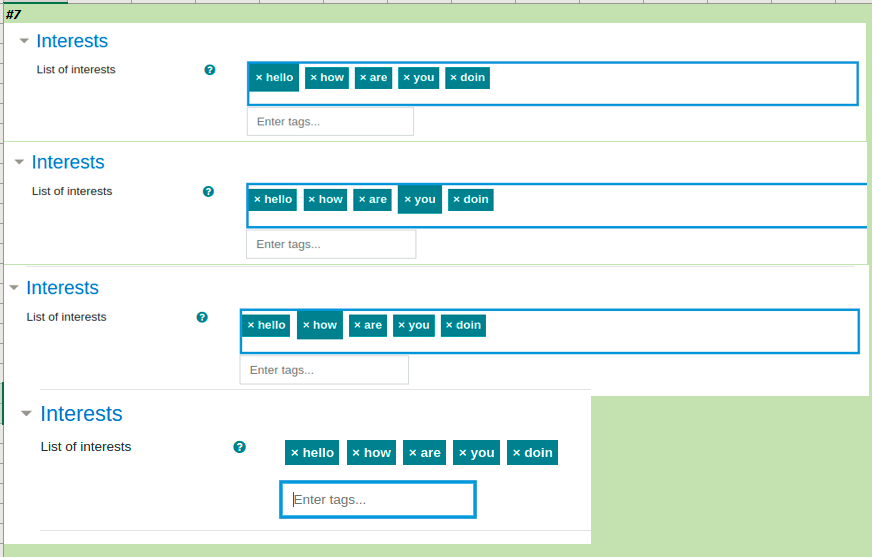Image resolution: width=872 pixels, height=557 pixels.
Task: Collapse the second Interests section arrow
Action: click(19, 162)
